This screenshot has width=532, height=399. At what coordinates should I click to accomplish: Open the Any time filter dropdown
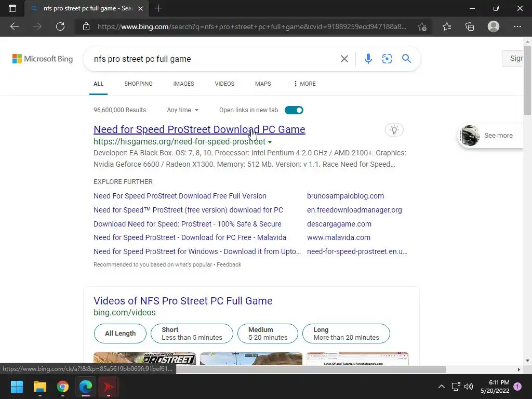(182, 110)
